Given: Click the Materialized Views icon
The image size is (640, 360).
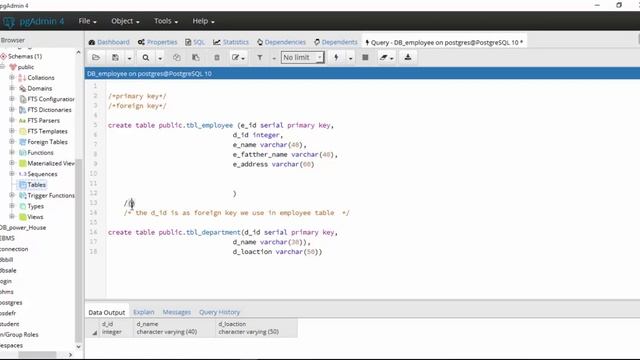Looking at the screenshot, I should coord(22,163).
